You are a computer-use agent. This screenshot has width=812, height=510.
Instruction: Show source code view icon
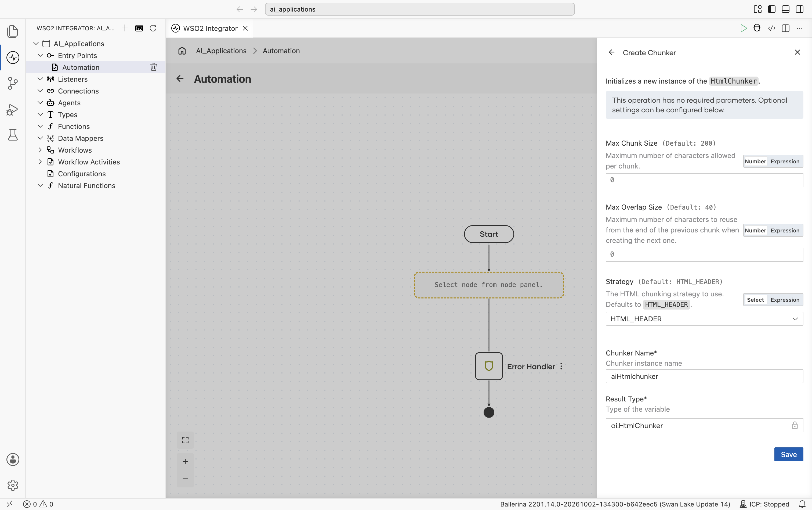(x=771, y=28)
